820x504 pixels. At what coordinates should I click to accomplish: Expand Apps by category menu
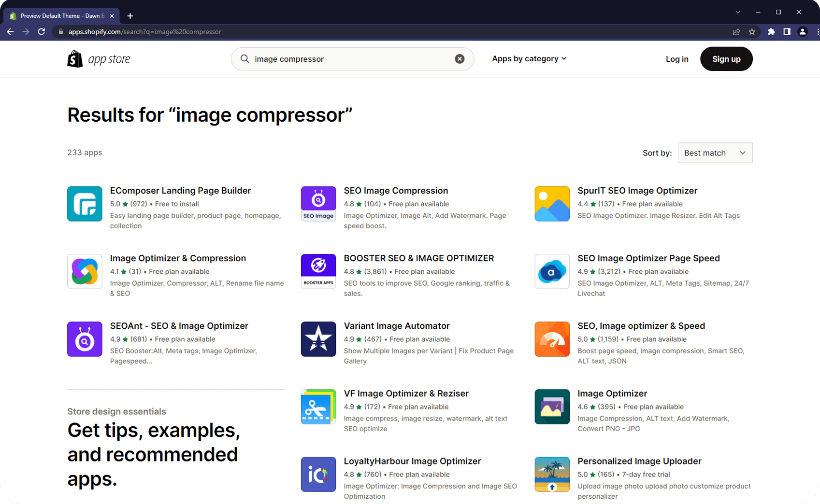tap(529, 59)
